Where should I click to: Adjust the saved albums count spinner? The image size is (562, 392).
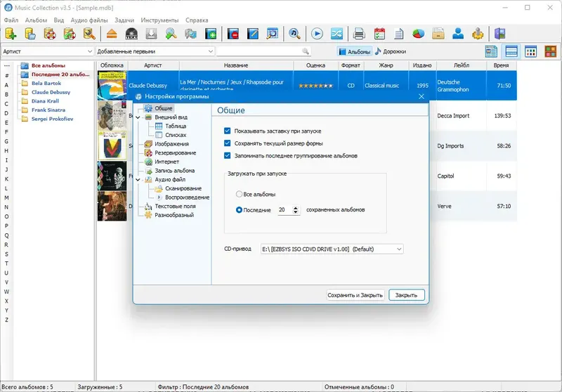click(x=295, y=210)
